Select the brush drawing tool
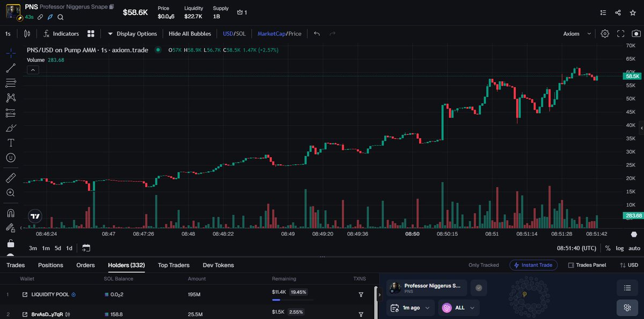 [11, 128]
